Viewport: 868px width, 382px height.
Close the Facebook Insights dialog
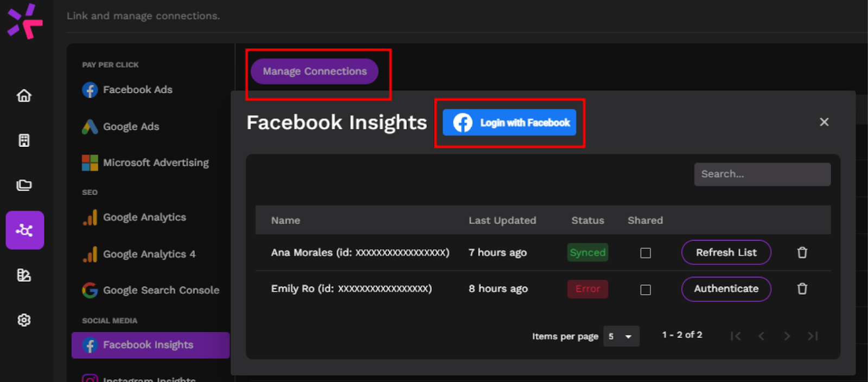pos(824,122)
